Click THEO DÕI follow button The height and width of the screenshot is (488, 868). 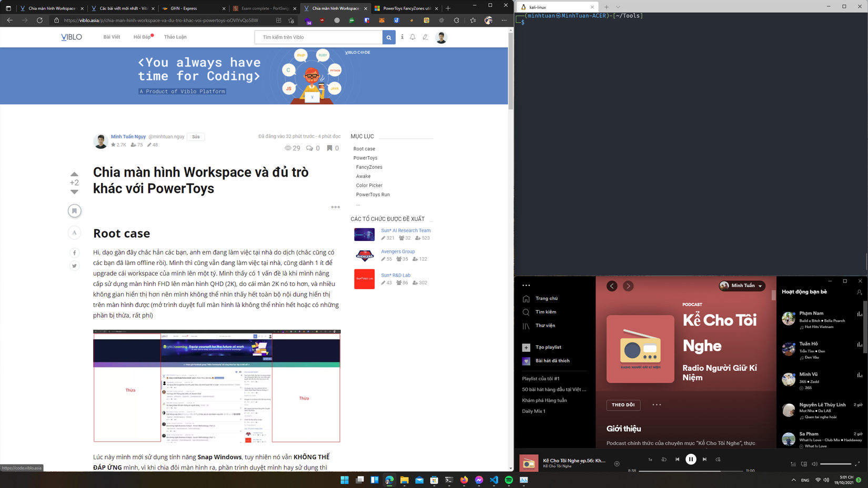tap(623, 405)
